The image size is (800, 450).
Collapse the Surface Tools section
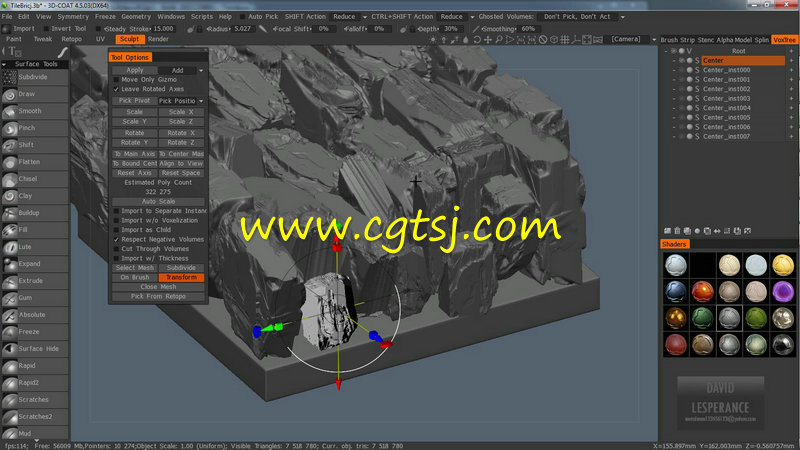pyautogui.click(x=4, y=64)
